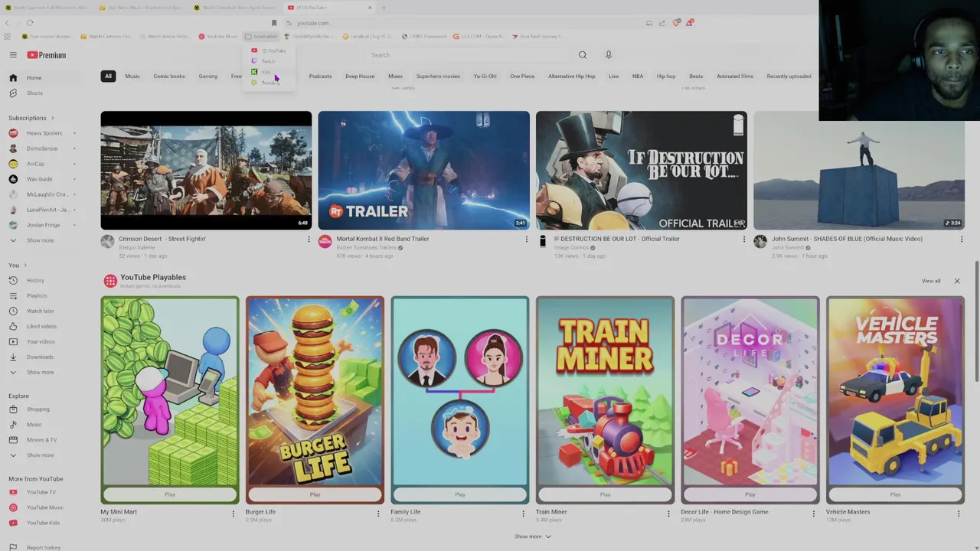
Task: Open the Crimson Desert Street Fightin' thumbnail
Action: point(206,171)
